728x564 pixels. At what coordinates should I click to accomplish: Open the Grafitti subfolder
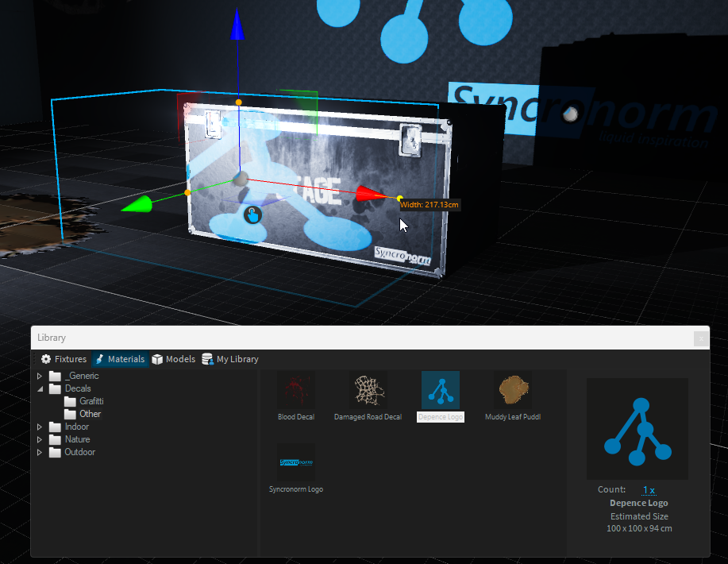click(x=91, y=401)
